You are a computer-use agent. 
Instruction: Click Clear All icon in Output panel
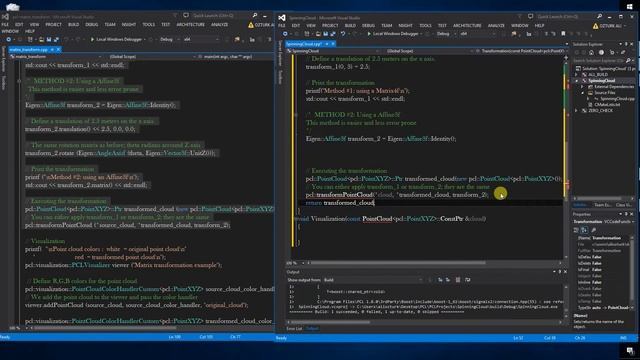[x=458, y=280]
